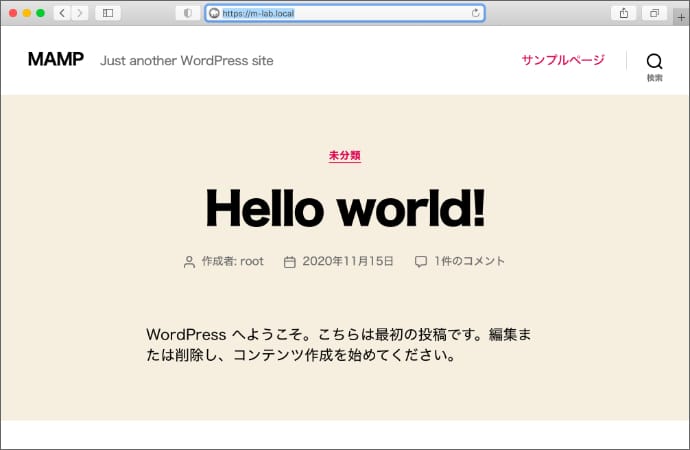
Task: Open the privacy report shield icon
Action: pos(187,13)
